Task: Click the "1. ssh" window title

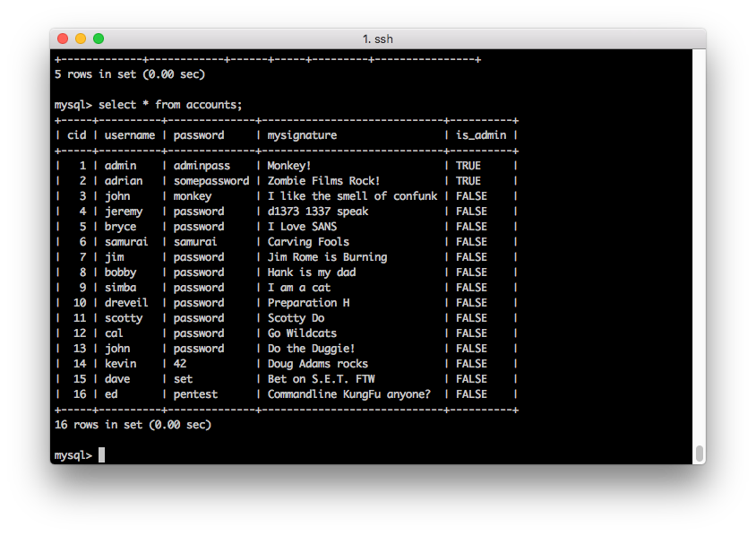Action: click(377, 39)
